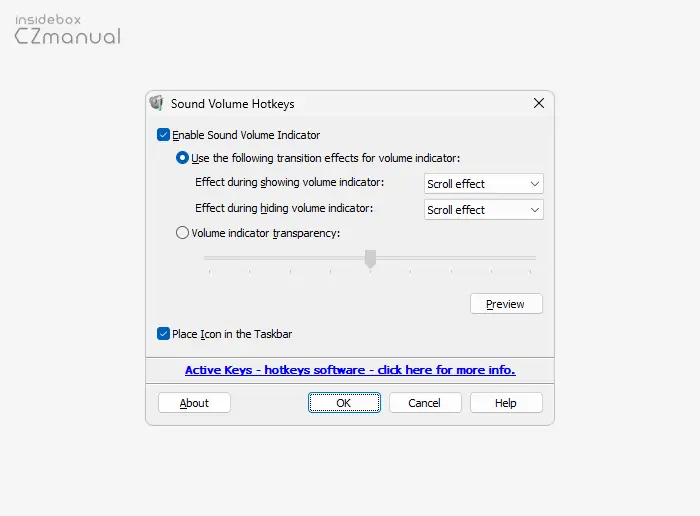Viewport: 700px width, 516px height.
Task: Click the transparency slider track's far left end
Action: [207, 258]
